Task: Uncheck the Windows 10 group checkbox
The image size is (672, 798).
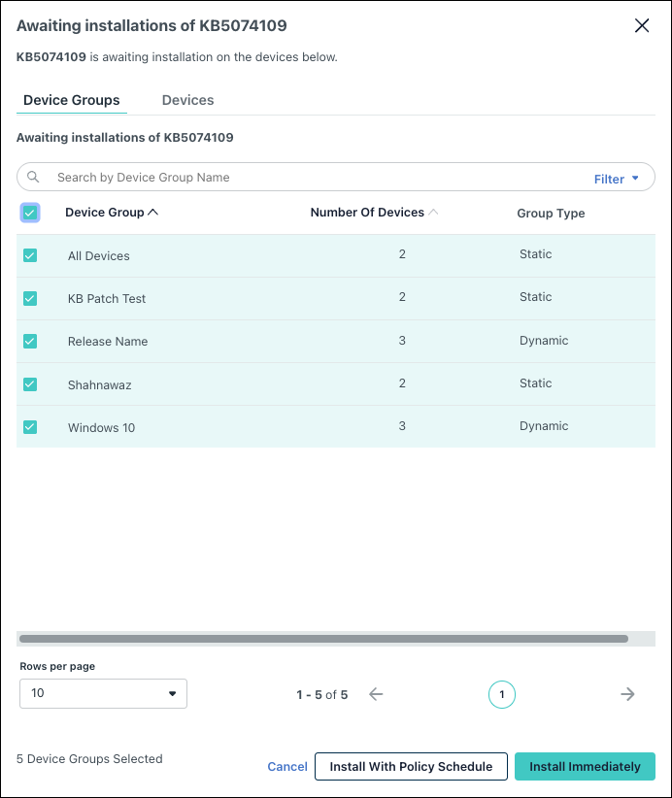Action: coord(30,426)
